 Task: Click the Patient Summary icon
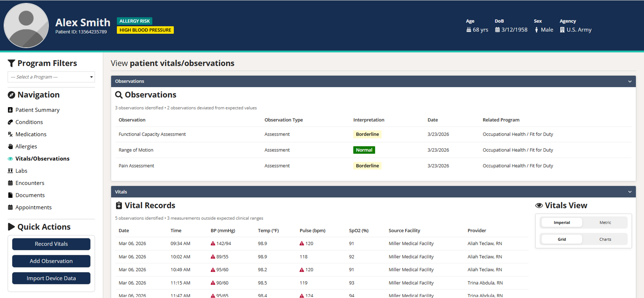point(10,110)
